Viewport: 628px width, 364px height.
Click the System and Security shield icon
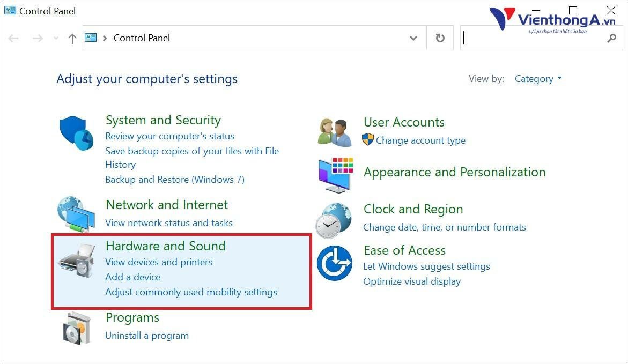point(76,133)
